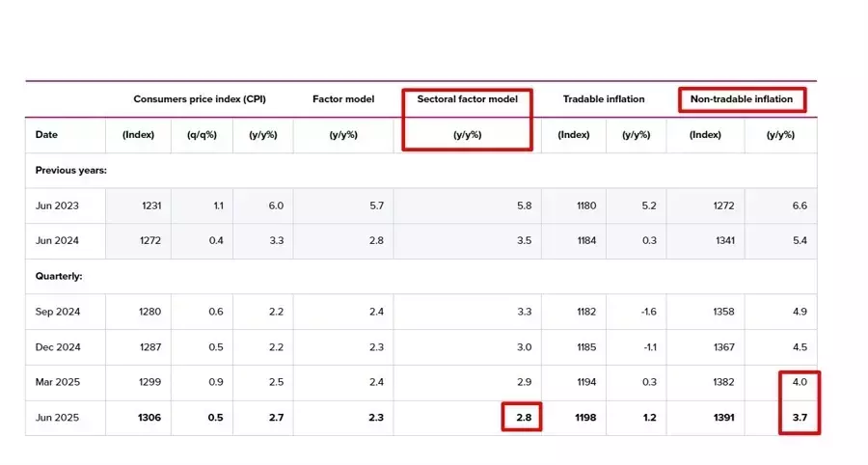Click Non-tradable y/y value 4.5

800,347
